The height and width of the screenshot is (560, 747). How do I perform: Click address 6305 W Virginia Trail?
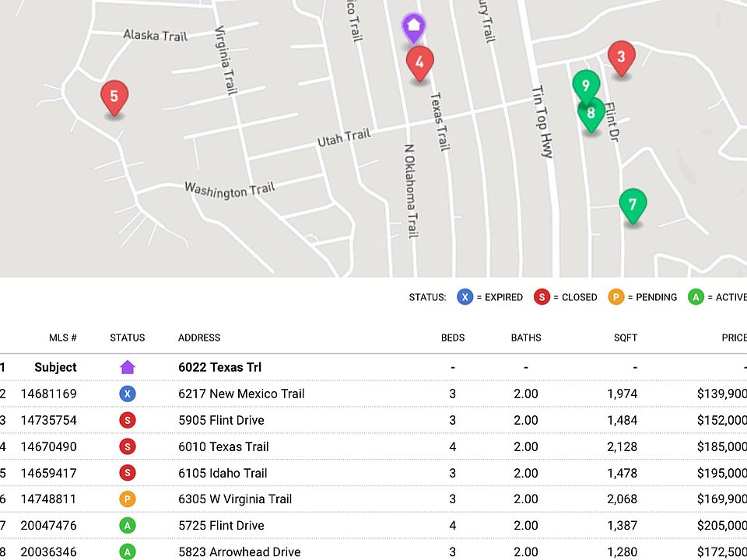click(235, 499)
